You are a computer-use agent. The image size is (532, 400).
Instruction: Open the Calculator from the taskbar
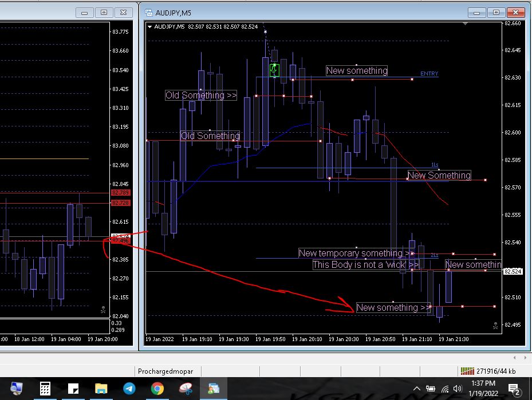click(45, 389)
